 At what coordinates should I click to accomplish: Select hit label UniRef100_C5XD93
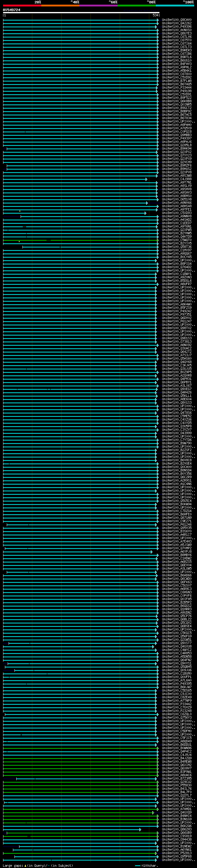(177, 213)
